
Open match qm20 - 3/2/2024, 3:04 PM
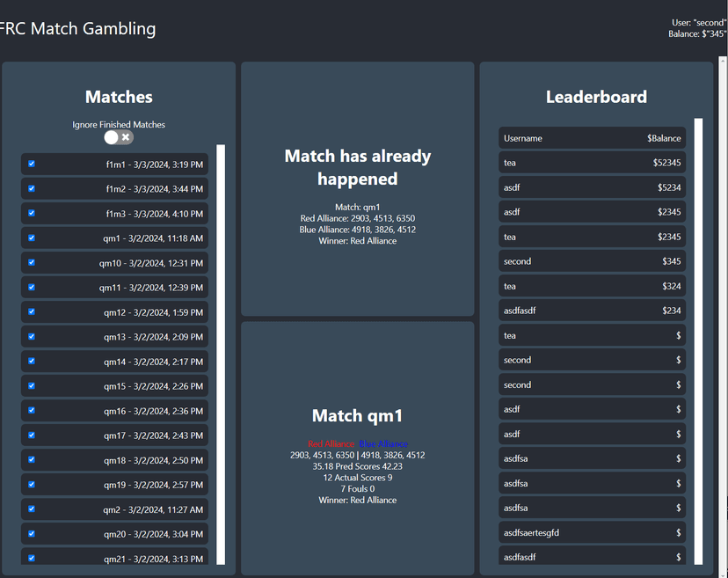114,534
